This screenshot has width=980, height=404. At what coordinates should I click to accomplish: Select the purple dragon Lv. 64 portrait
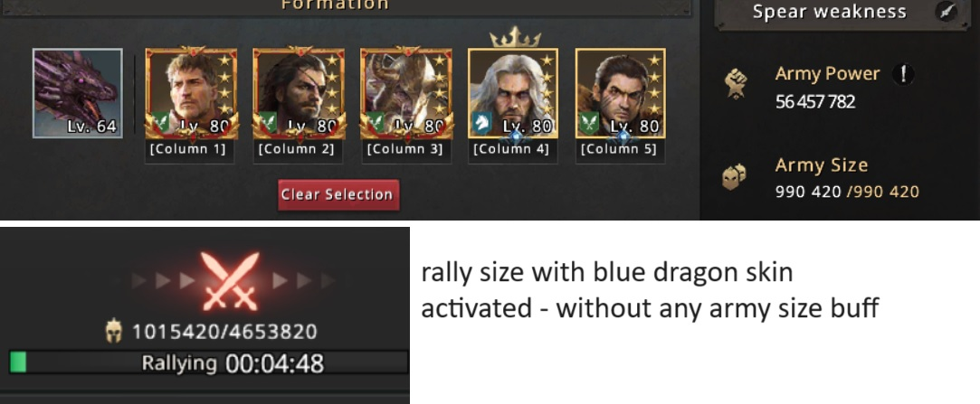click(78, 93)
